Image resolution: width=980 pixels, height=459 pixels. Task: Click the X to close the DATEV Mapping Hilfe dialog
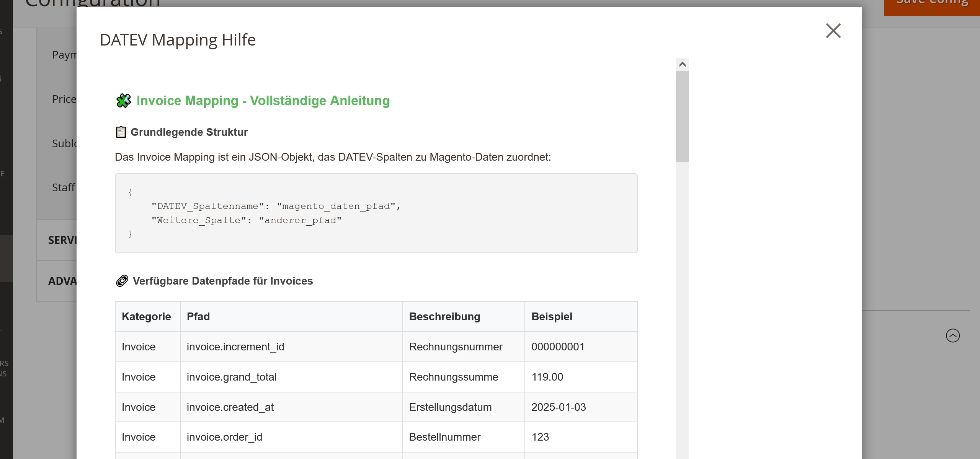834,31
